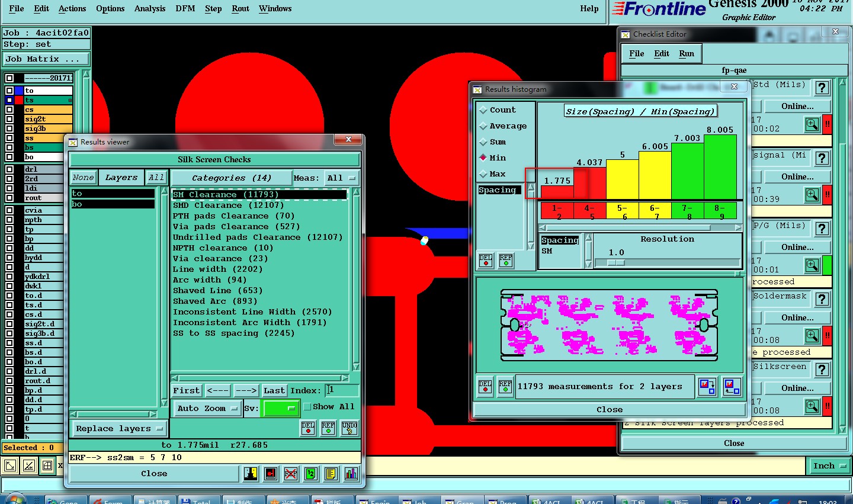Click the ---> next result button

246,391
